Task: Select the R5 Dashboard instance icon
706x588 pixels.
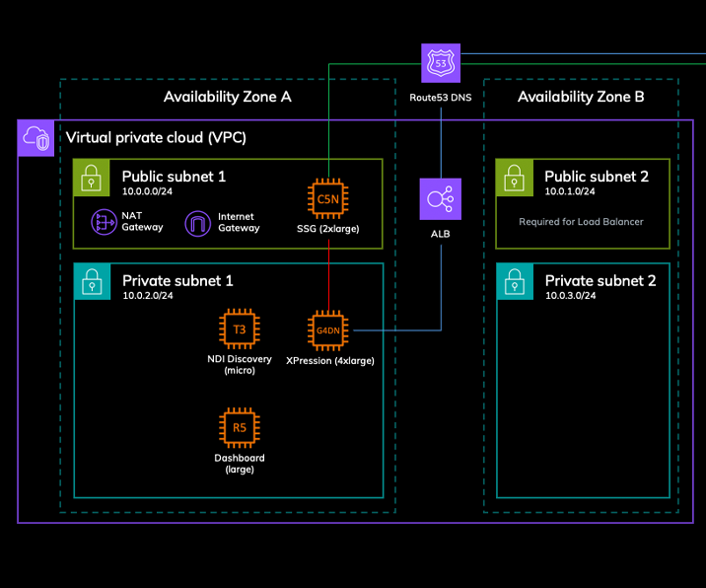Action: pos(239,427)
